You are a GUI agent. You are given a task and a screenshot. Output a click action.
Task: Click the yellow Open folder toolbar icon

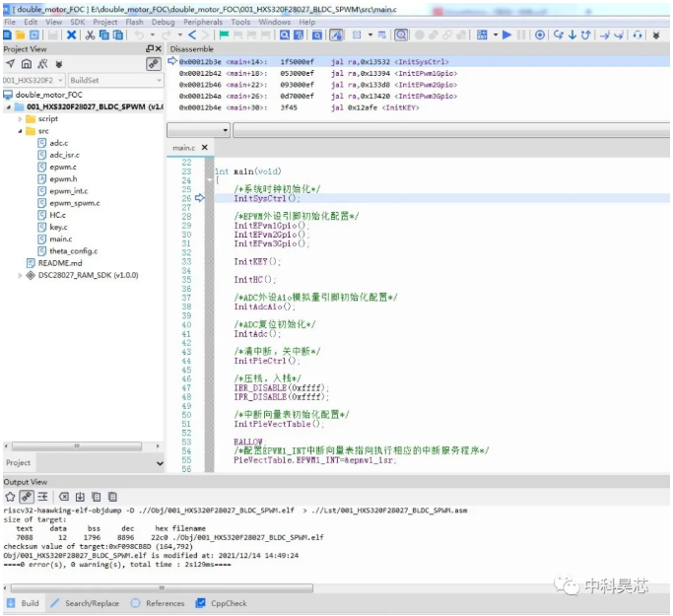[x=20, y=35]
